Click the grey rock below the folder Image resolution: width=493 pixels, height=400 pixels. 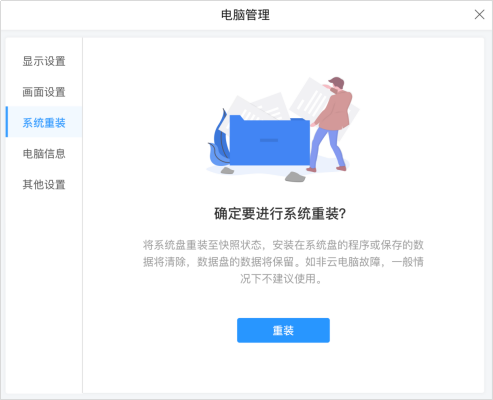pyautogui.click(x=295, y=177)
